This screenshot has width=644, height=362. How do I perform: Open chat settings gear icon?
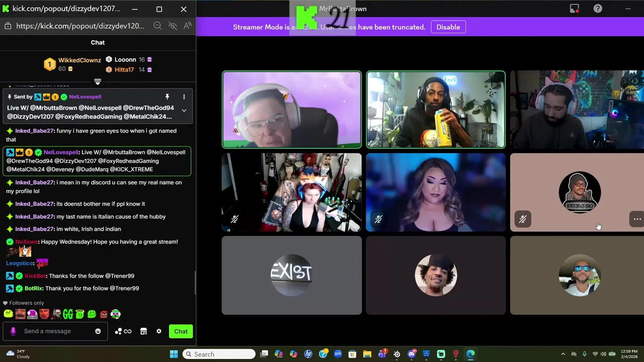[159, 331]
